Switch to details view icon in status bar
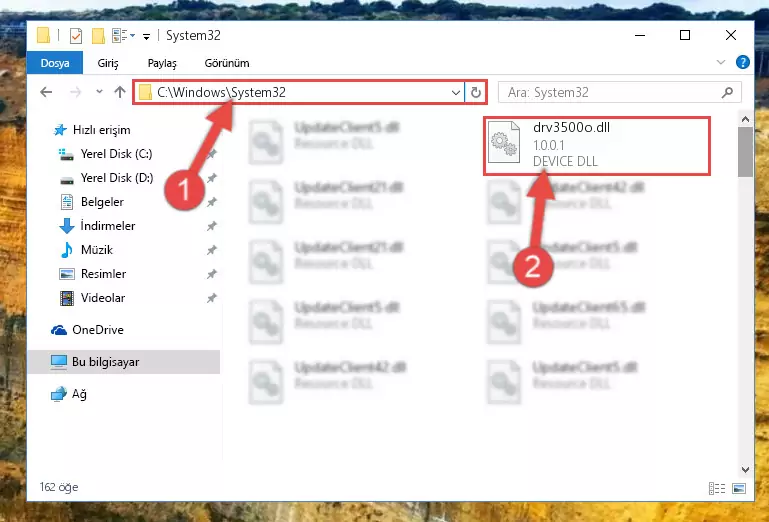The height and width of the screenshot is (522, 769). point(717,488)
